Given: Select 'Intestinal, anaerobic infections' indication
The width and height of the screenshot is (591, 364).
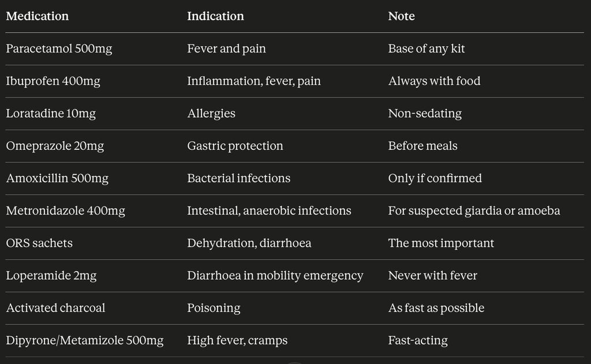Looking at the screenshot, I should pyautogui.click(x=269, y=211).
